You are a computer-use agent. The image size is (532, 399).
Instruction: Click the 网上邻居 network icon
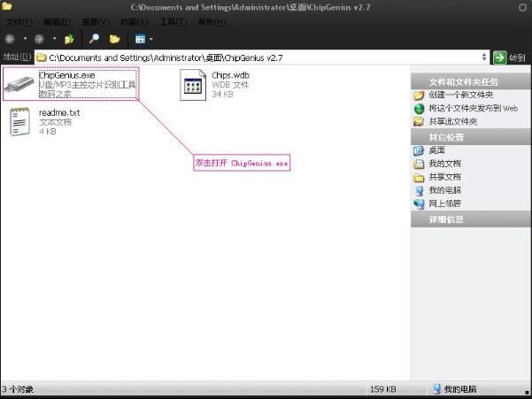(x=420, y=203)
